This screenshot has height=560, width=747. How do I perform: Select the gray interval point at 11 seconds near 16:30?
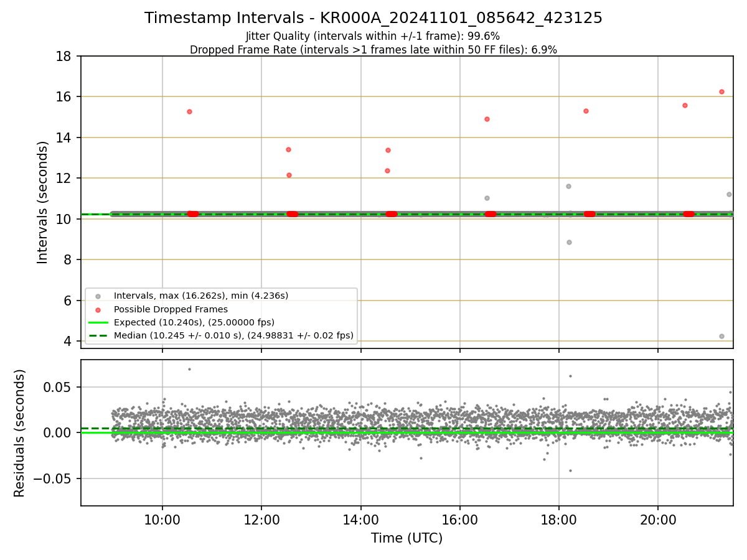(487, 198)
